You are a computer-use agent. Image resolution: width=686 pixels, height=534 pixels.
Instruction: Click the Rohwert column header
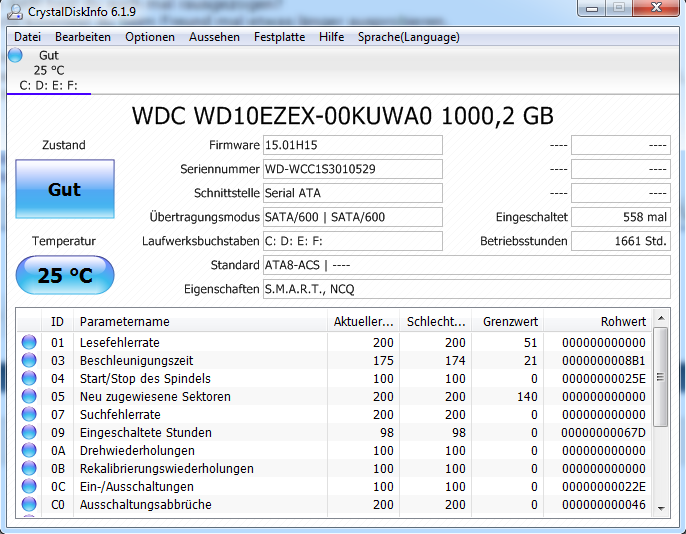598,321
